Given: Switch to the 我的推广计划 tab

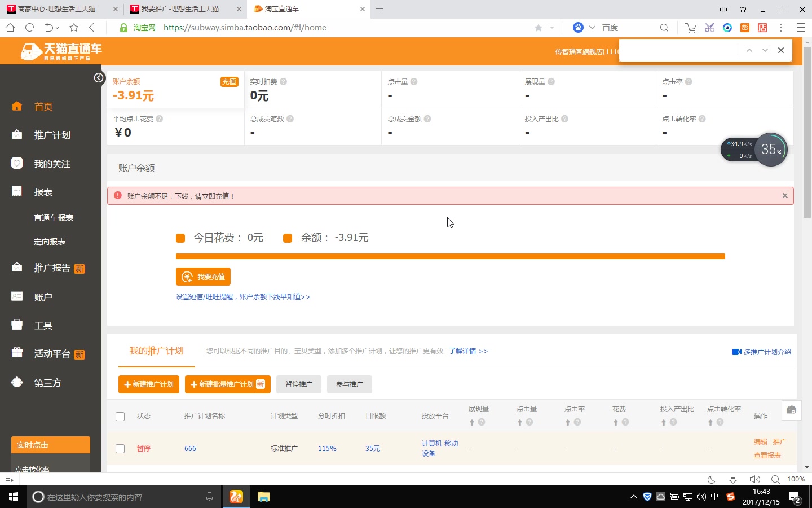Looking at the screenshot, I should 156,351.
